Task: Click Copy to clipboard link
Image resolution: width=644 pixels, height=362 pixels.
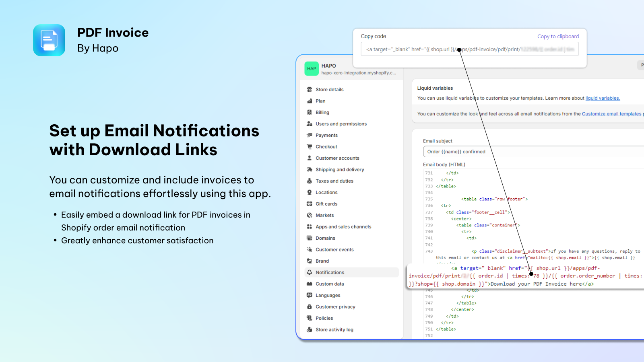Action: click(558, 36)
